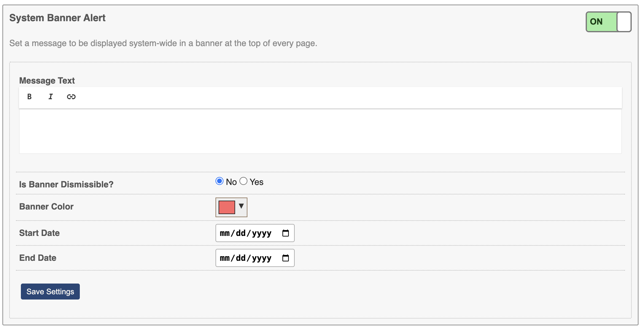Click the red Banner Color swatch

click(x=227, y=207)
